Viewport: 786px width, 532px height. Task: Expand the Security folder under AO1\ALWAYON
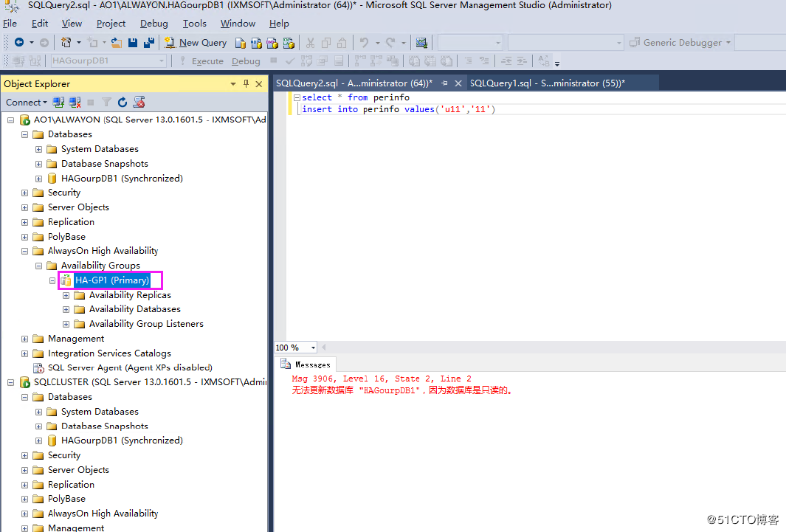(x=24, y=193)
